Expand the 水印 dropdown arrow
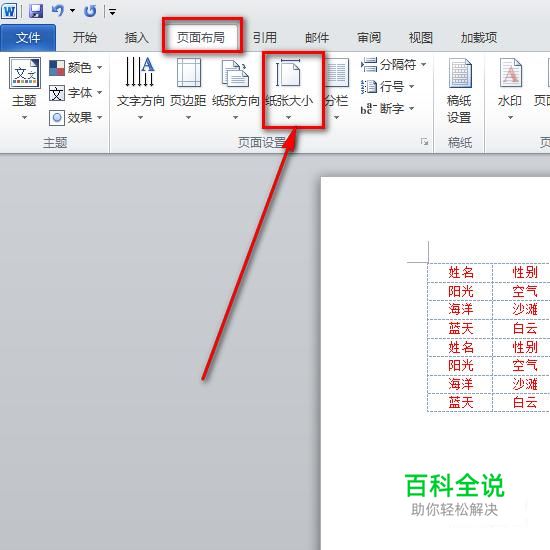Screen dimensions: 550x550 click(x=511, y=117)
